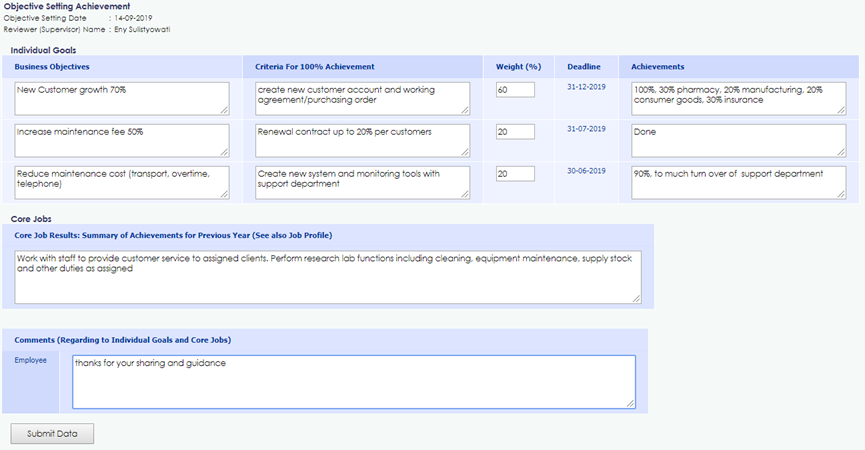Screen dimensions: 865x450
Task: Click the 'Renewal contract up to 20%' criteria box
Action: 362,140
